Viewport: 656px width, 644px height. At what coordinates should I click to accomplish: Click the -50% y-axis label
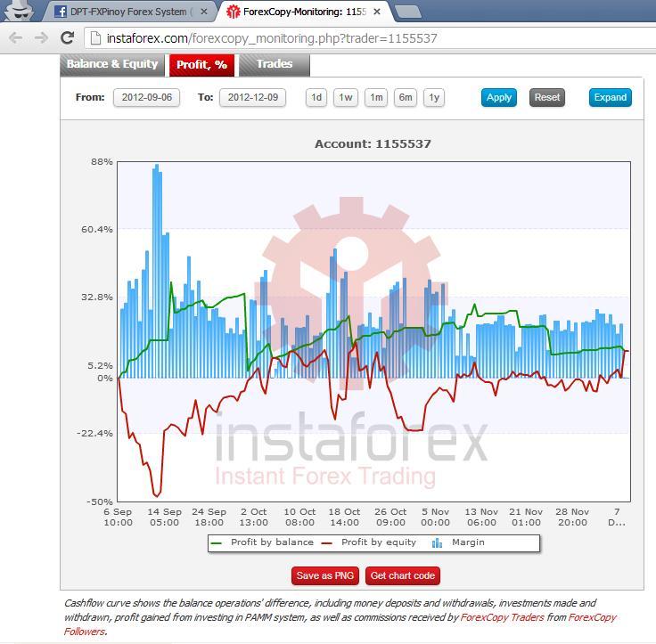[100, 501]
